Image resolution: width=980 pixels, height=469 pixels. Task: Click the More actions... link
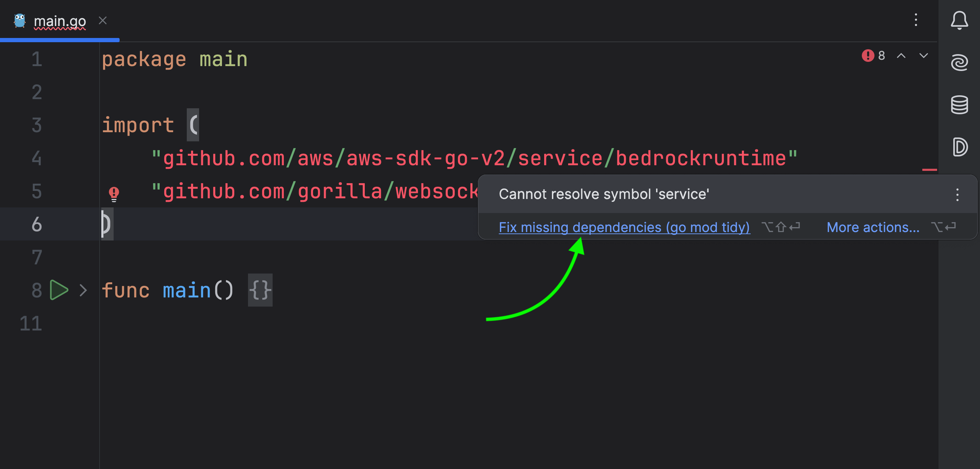coord(873,227)
